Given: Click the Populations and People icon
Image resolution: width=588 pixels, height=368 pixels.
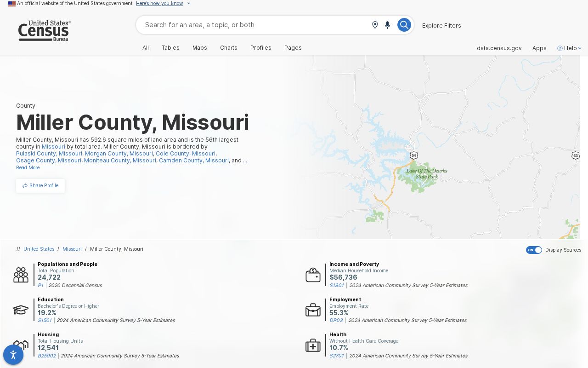Looking at the screenshot, I should click(x=21, y=275).
